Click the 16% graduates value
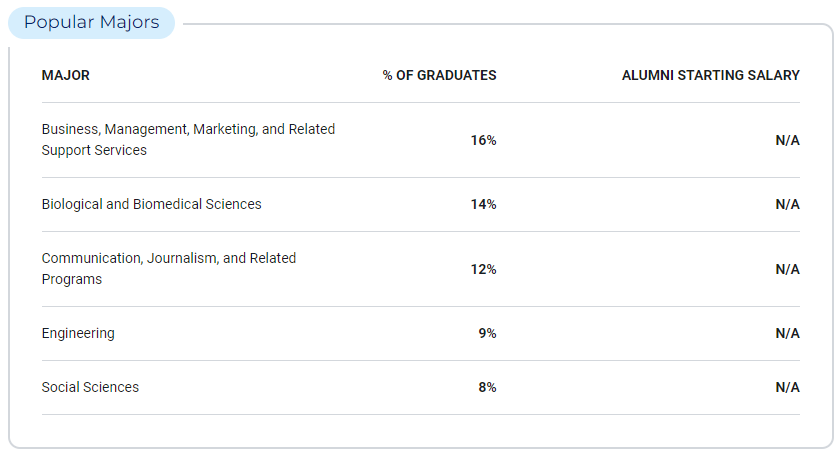This screenshot has width=840, height=455. click(x=483, y=140)
